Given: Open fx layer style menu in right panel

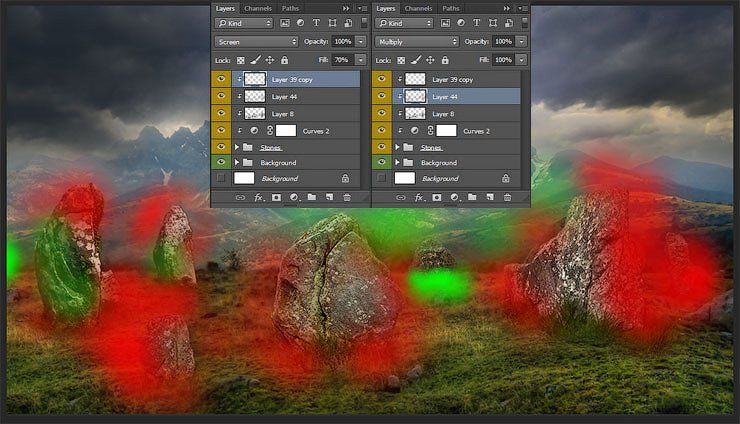Looking at the screenshot, I should pos(419,197).
